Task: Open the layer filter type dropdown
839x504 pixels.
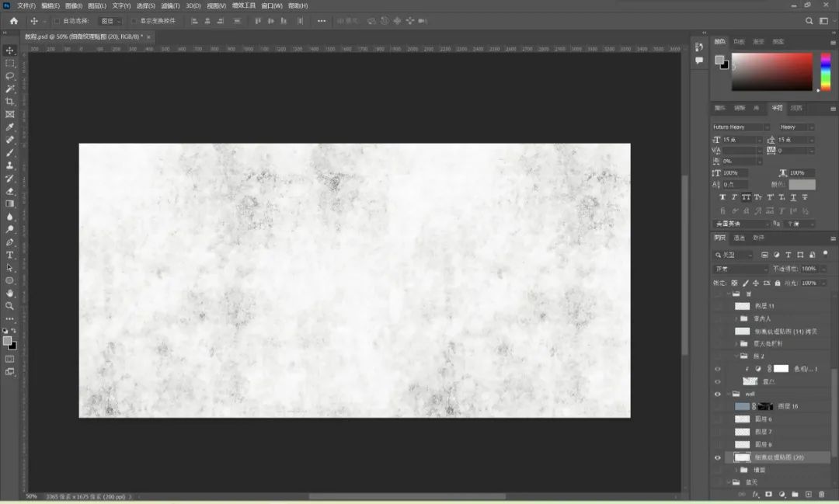Action: click(x=733, y=255)
